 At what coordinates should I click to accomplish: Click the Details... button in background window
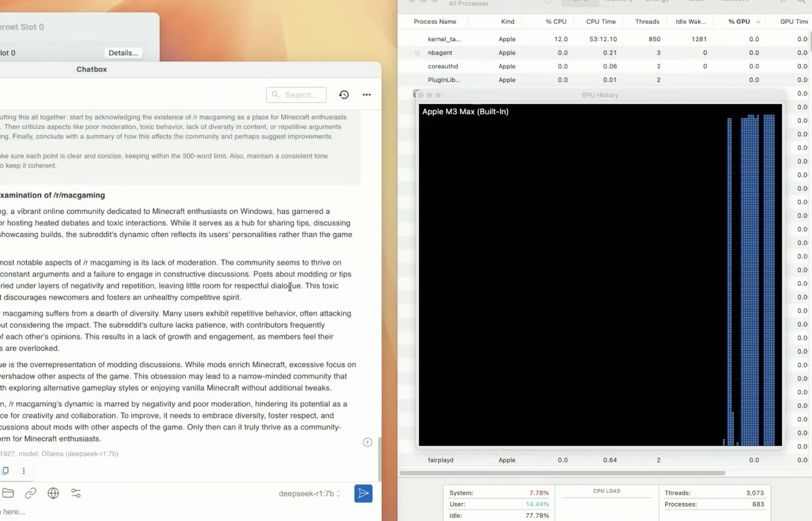(x=123, y=53)
